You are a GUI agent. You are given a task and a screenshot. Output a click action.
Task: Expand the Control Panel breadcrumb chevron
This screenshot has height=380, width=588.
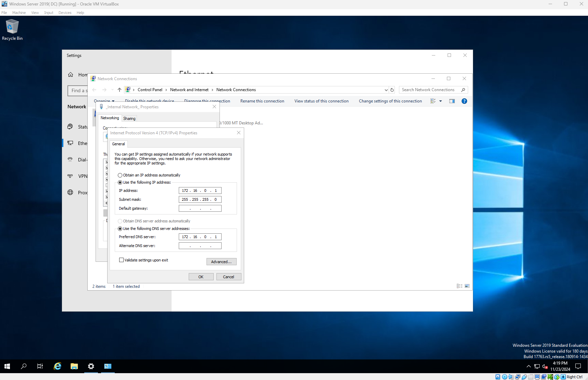(x=166, y=90)
